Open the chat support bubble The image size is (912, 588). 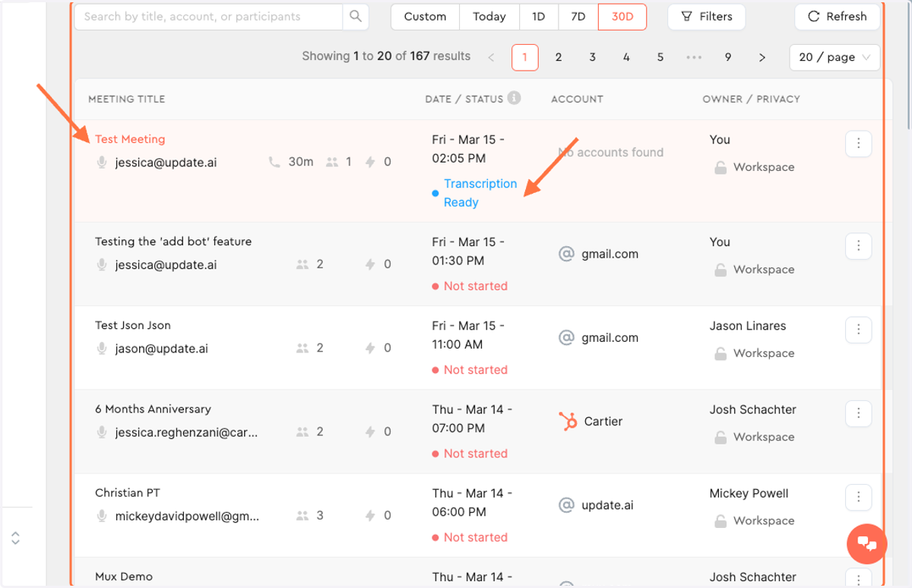[x=867, y=544]
